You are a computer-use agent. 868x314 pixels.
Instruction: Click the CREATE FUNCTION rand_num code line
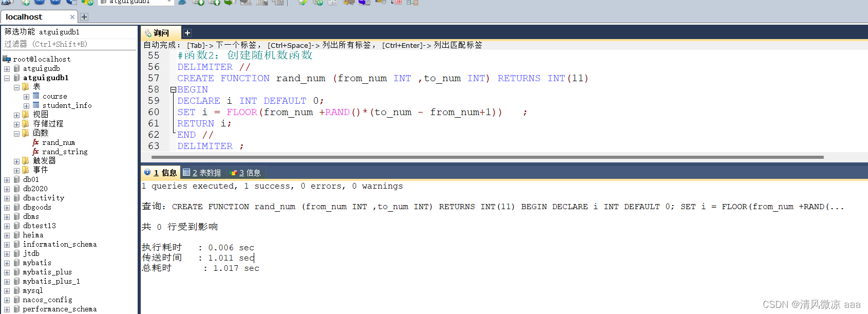(x=383, y=78)
